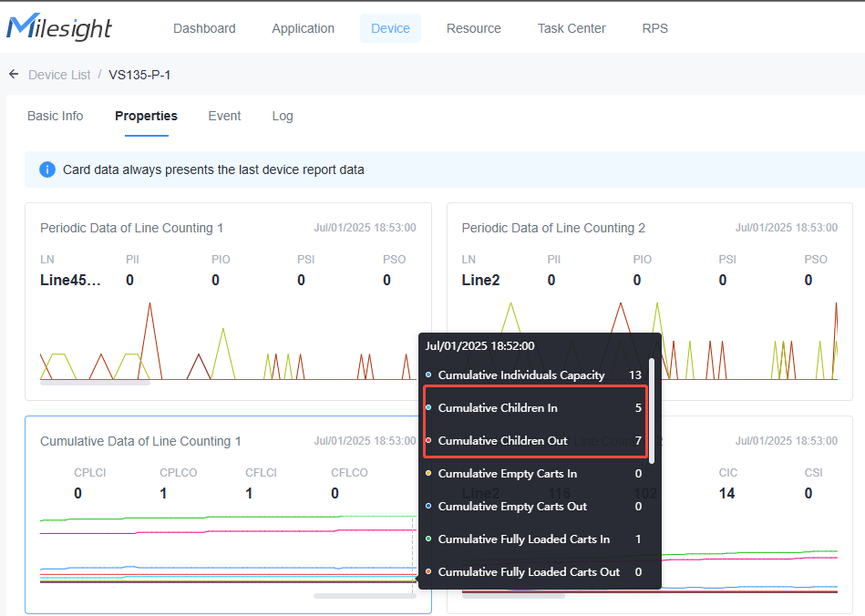The image size is (865, 616).
Task: Click the CIC value 14
Action: point(727,493)
